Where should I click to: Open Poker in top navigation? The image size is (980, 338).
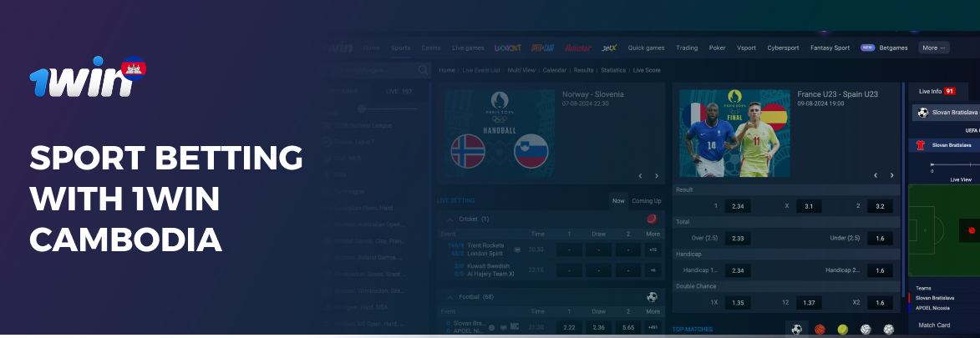717,48
